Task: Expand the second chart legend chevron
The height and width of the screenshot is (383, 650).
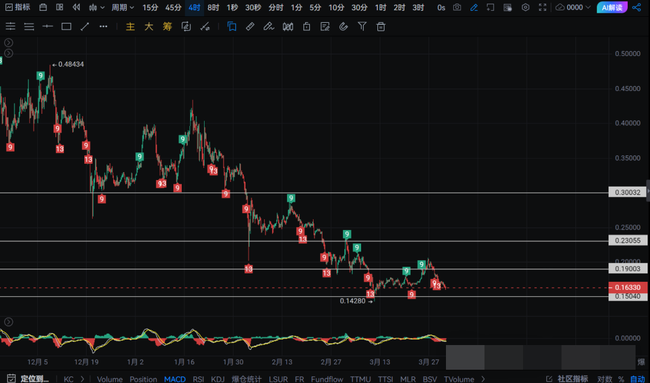Action: [8, 53]
